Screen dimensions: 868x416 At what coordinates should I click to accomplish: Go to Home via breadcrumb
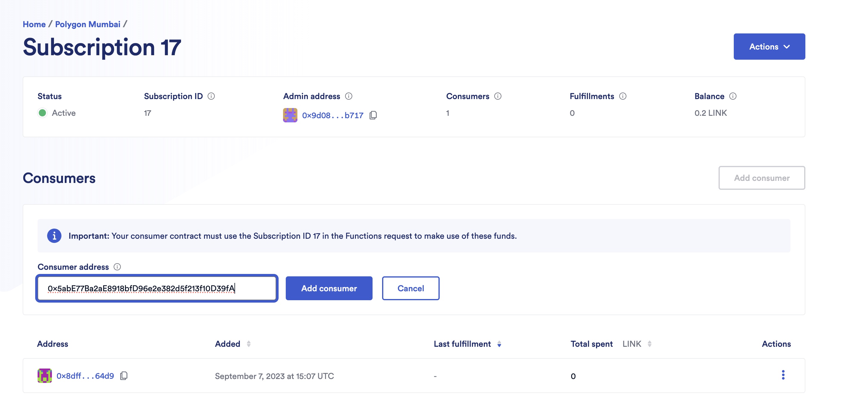(x=34, y=24)
